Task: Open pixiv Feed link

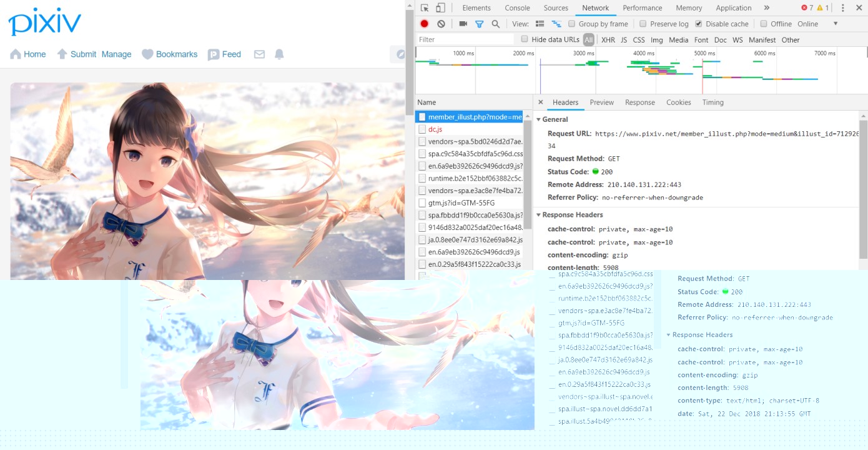Action: [x=232, y=54]
